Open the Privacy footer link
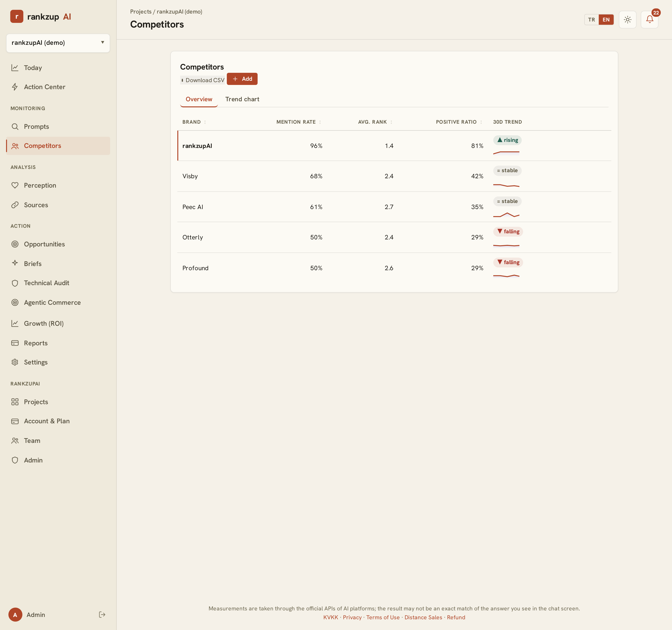 click(352, 617)
